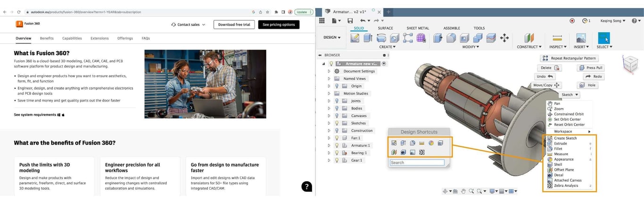Open the data panel grid icon
Viewport: 644px width, 204px height.
[322, 21]
